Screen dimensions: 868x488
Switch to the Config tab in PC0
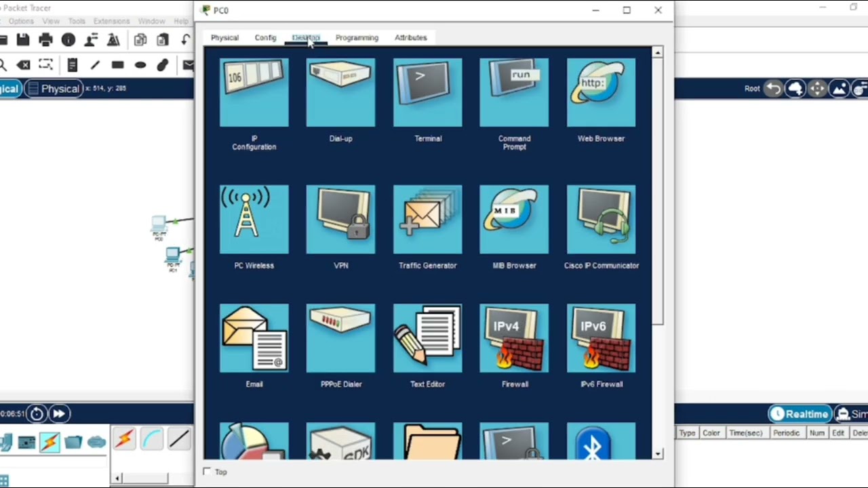(265, 38)
